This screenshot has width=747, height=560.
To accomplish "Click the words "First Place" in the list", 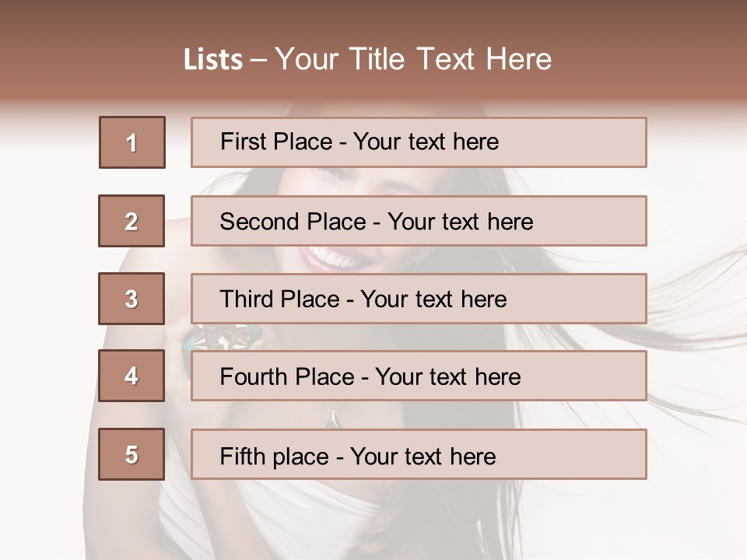I will pos(276,142).
